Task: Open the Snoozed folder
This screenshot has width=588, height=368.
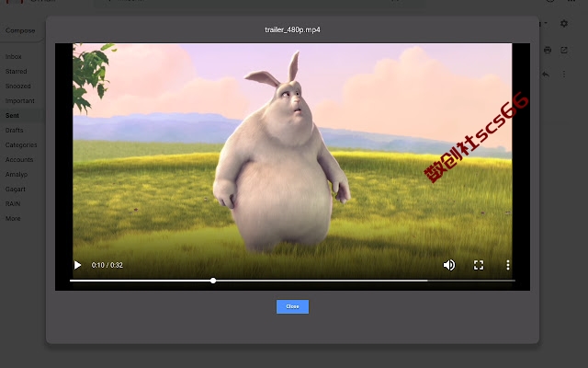Action: (x=18, y=86)
